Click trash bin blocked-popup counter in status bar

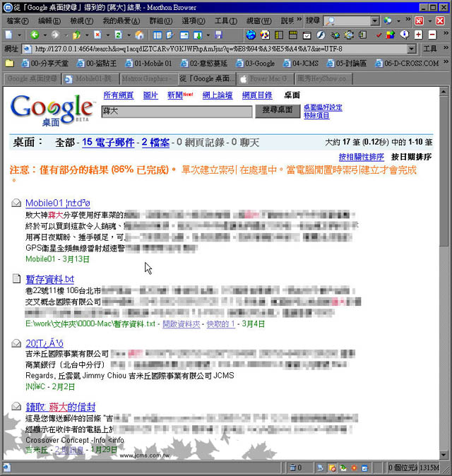click(x=296, y=468)
